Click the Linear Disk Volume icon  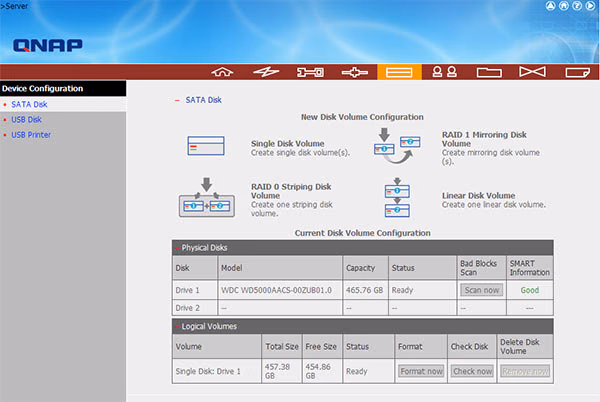point(397,198)
